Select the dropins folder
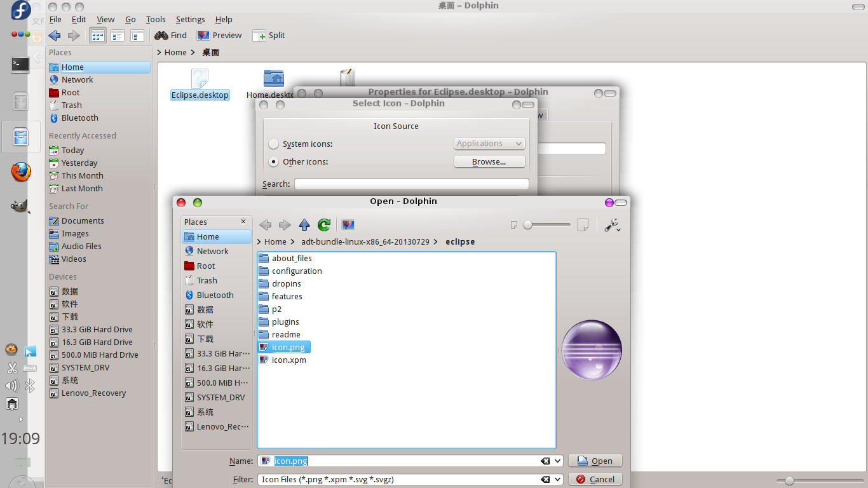The image size is (868, 488). [x=280, y=284]
